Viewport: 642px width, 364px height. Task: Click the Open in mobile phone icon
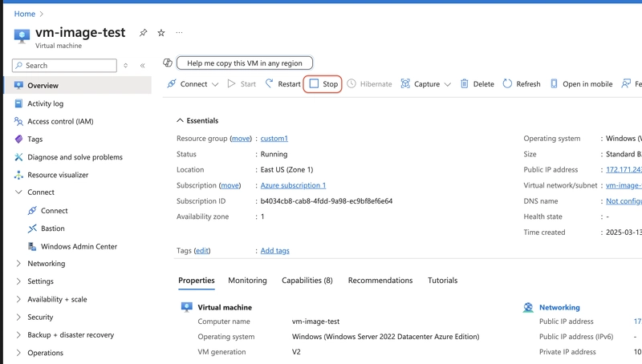(x=554, y=84)
